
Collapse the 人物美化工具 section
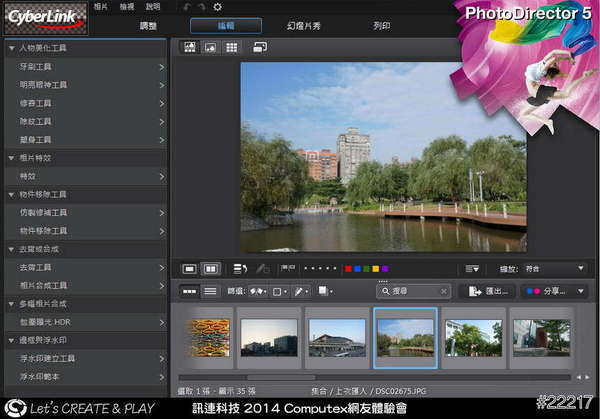pyautogui.click(x=11, y=47)
